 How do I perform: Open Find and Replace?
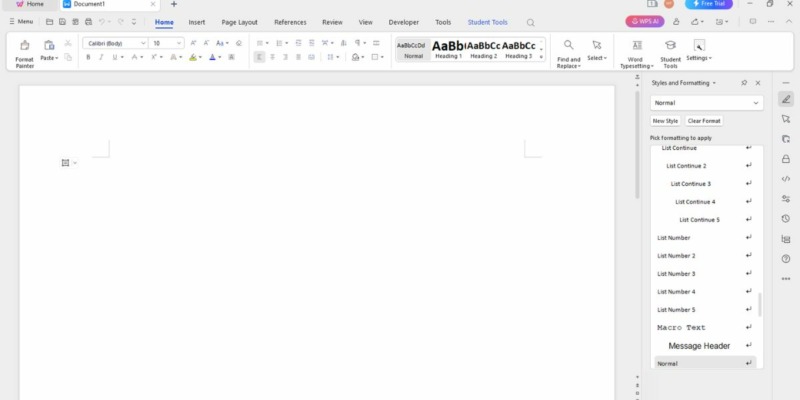(x=568, y=54)
